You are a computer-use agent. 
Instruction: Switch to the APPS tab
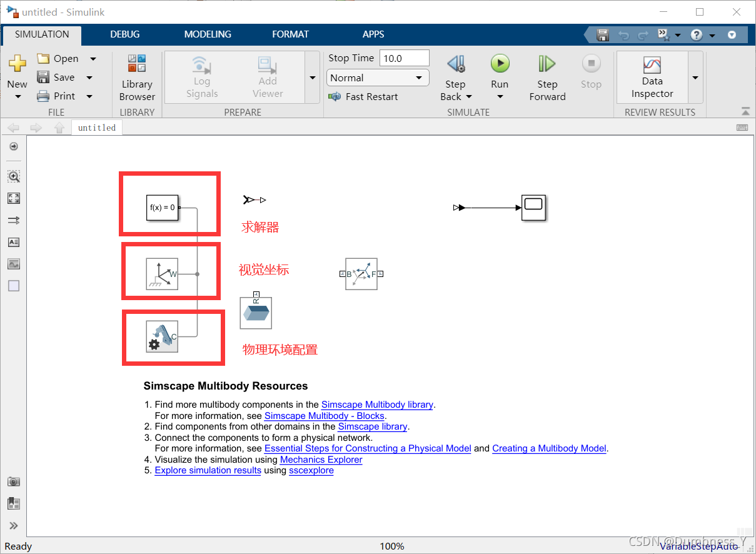[373, 34]
